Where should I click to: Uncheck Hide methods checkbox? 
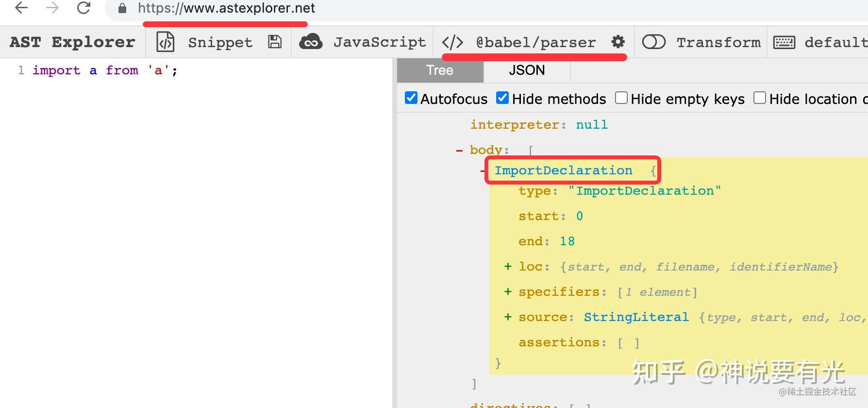point(502,98)
